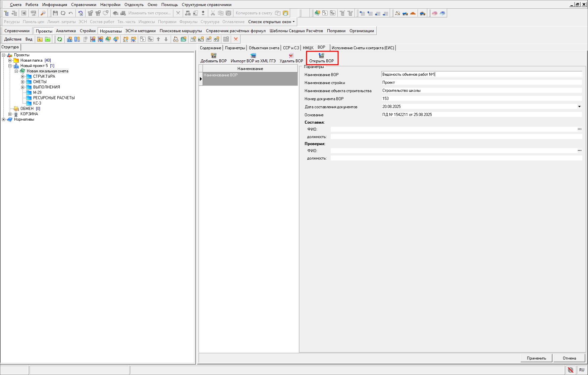Expand the КОРЗИНА tree node

(10, 114)
